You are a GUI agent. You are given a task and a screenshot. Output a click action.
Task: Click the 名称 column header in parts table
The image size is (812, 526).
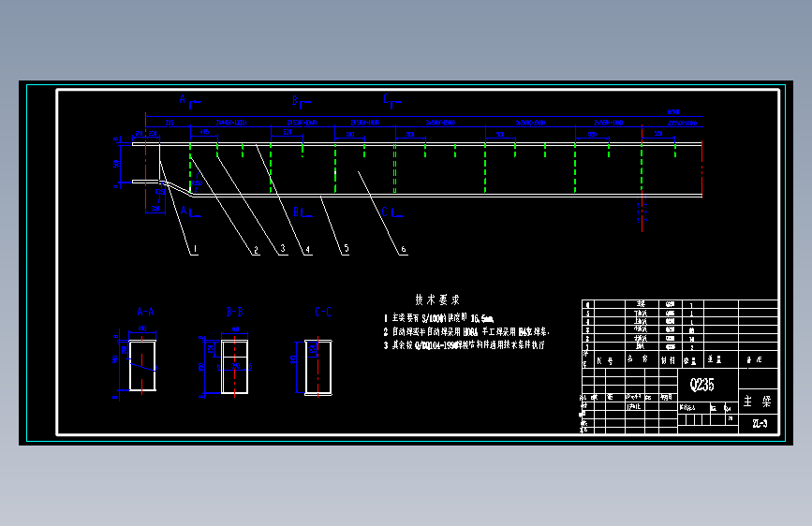638,358
